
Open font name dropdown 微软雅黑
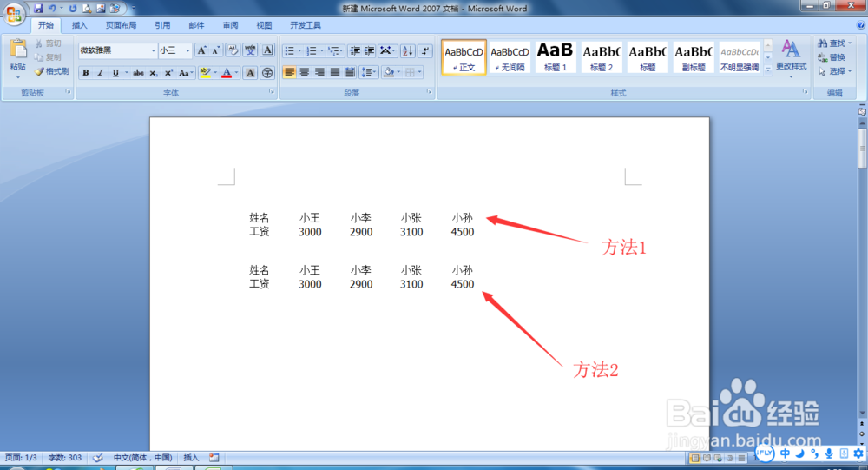(x=154, y=50)
